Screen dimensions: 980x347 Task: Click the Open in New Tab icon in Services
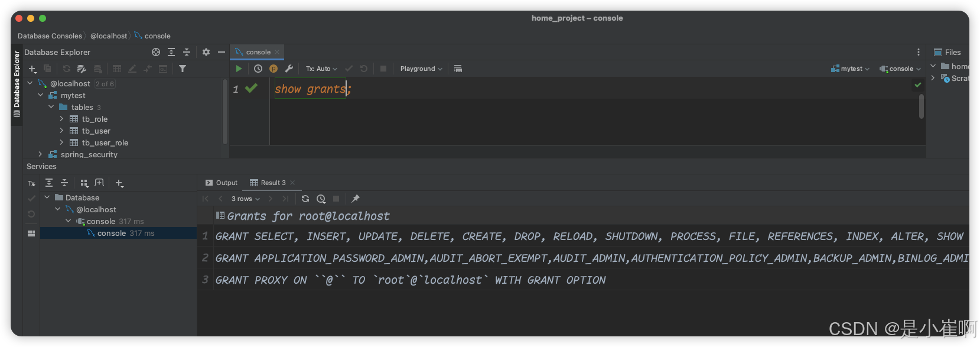[x=99, y=183]
